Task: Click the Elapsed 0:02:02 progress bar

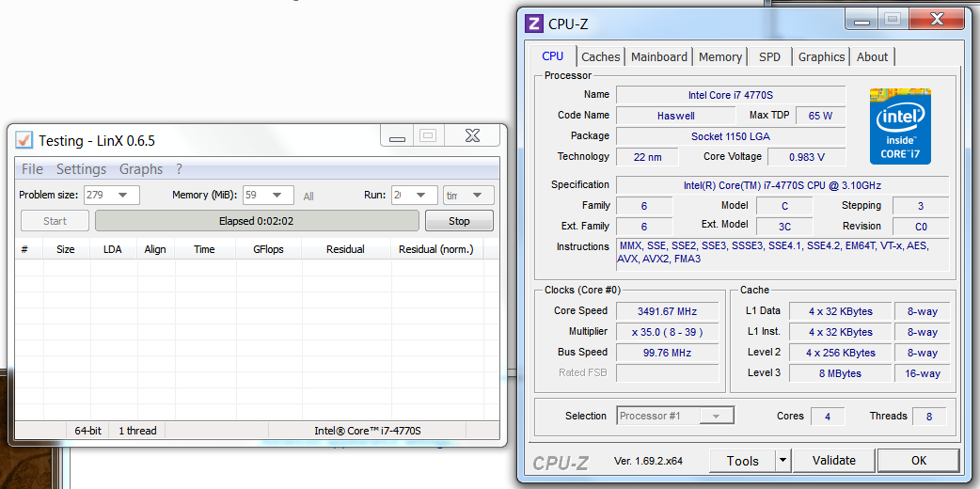Action: click(257, 221)
